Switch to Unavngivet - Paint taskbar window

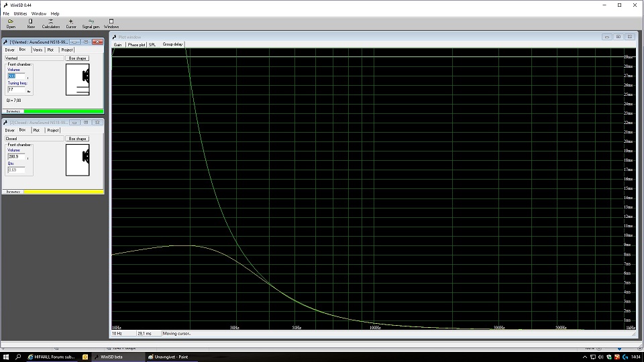pyautogui.click(x=171, y=357)
